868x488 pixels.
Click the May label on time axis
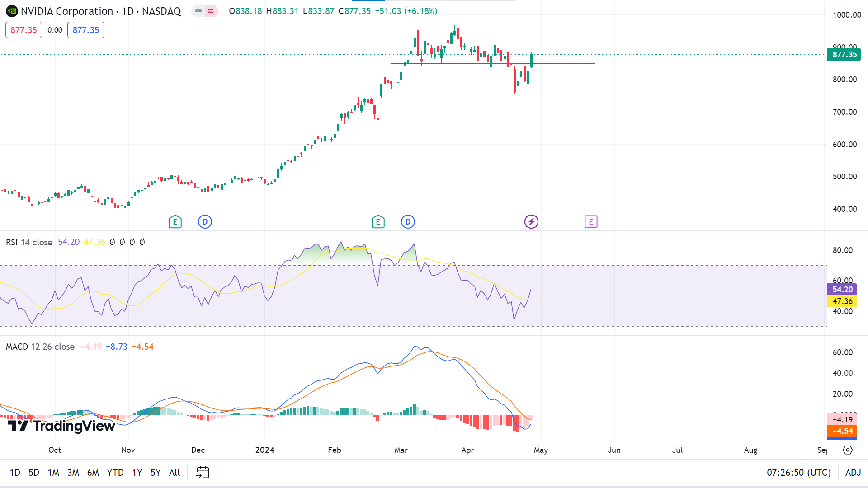point(541,450)
